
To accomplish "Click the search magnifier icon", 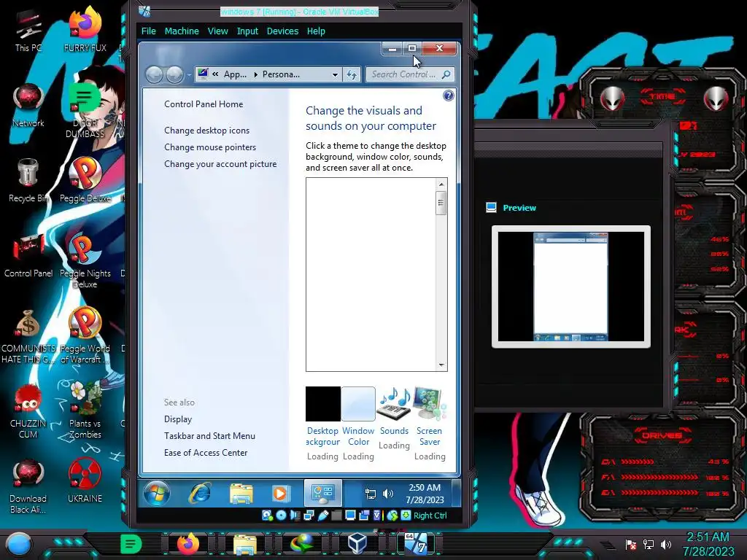I will (446, 74).
